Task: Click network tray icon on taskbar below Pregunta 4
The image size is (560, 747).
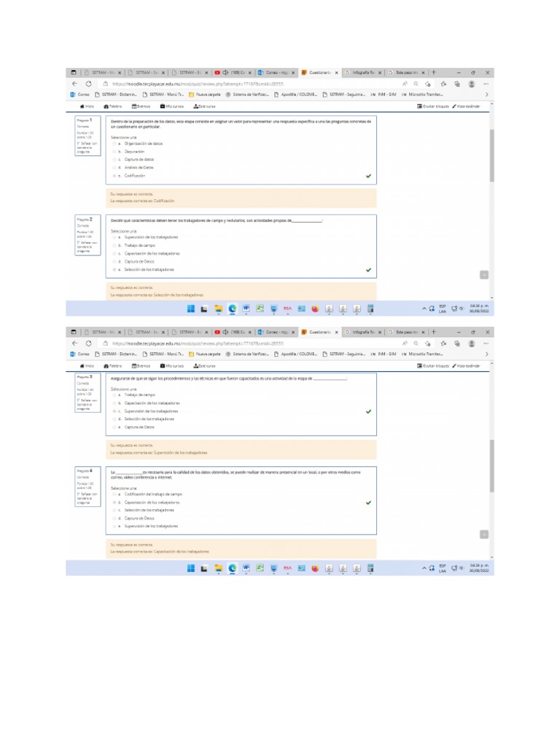Action: tap(455, 568)
